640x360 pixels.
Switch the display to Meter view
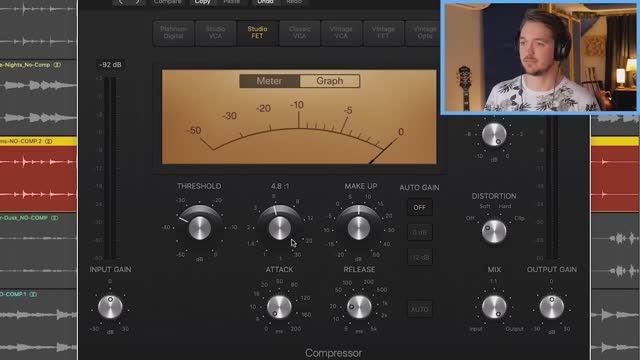click(269, 81)
